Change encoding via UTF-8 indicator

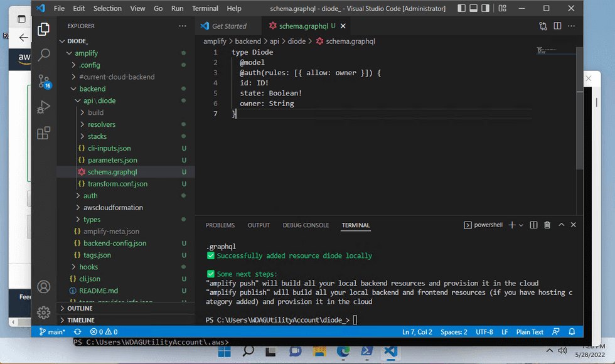[484, 332]
